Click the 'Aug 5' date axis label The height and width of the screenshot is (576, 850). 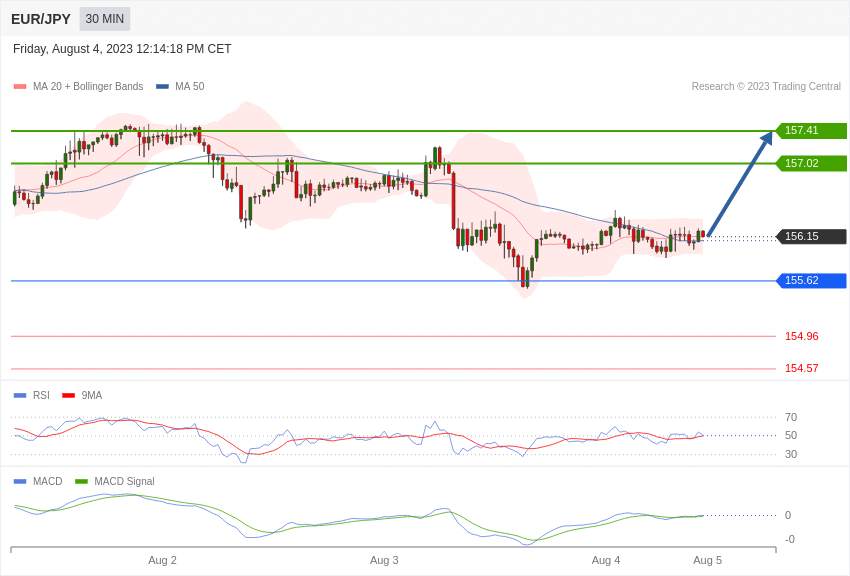point(707,560)
